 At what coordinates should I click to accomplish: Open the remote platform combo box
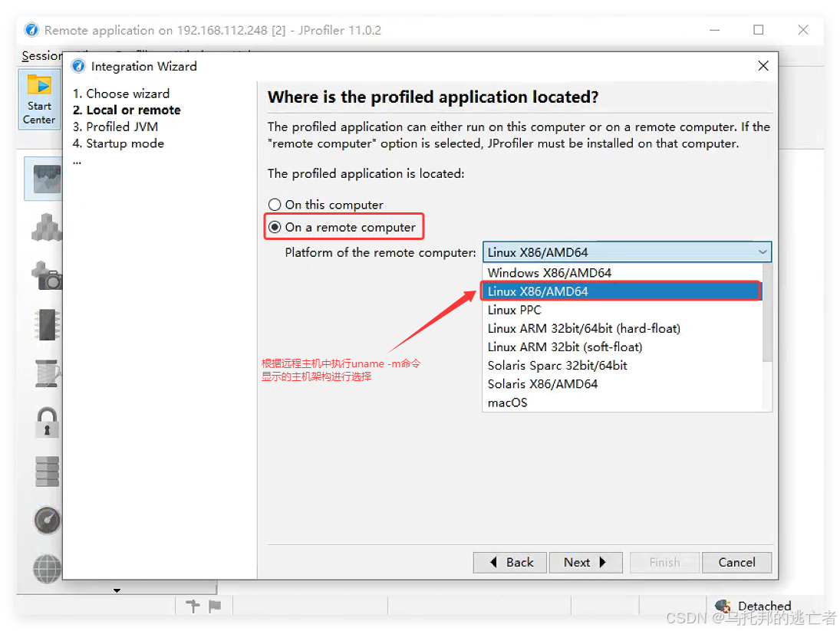pyautogui.click(x=627, y=252)
